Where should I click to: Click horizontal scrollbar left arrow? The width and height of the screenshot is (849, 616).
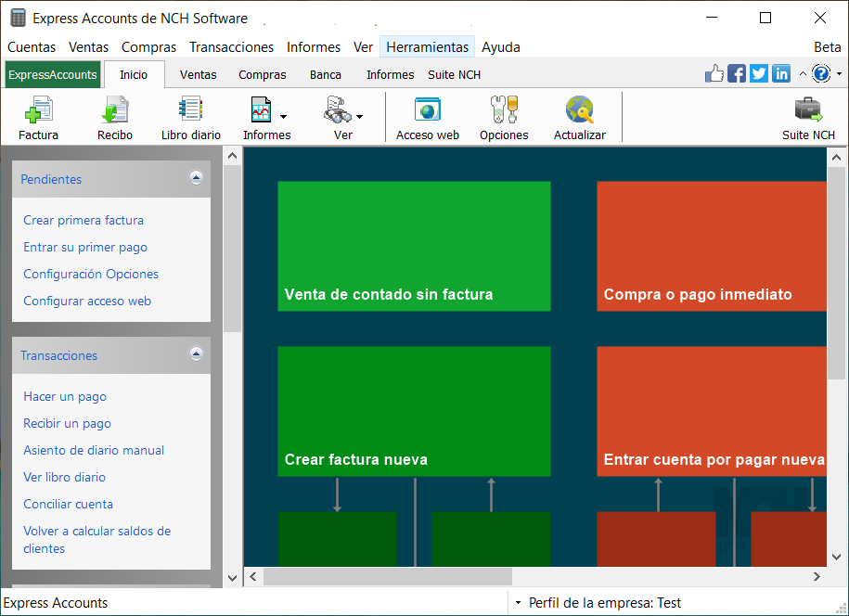[x=253, y=576]
